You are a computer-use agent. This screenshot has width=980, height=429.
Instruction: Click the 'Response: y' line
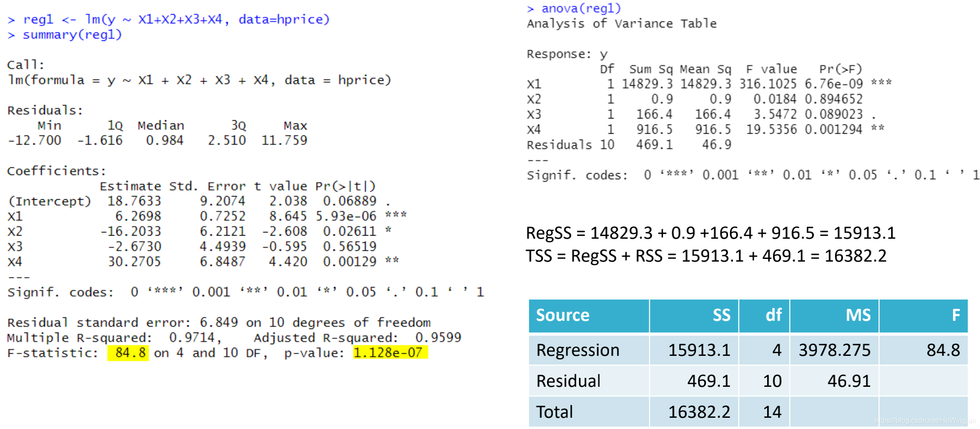(x=567, y=54)
